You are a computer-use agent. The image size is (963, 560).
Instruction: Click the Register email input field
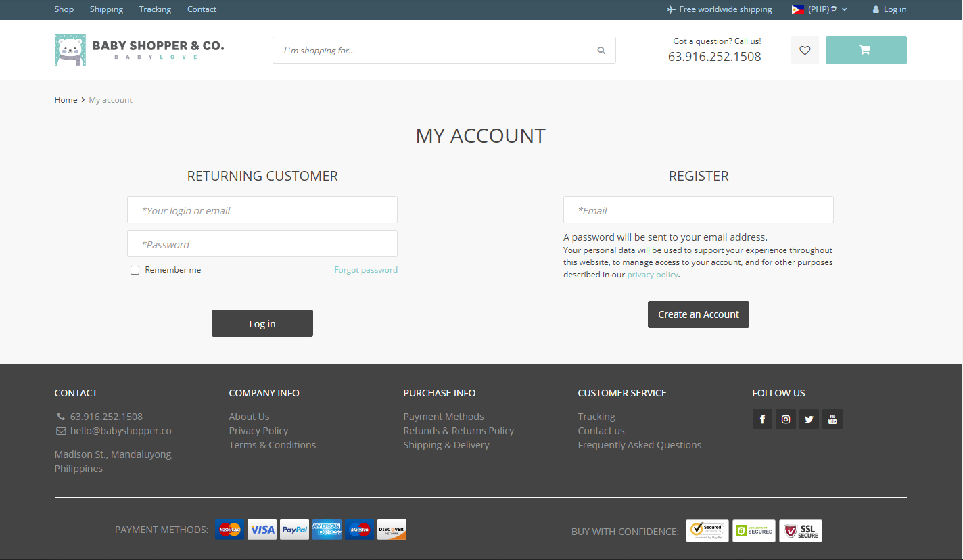[698, 210]
